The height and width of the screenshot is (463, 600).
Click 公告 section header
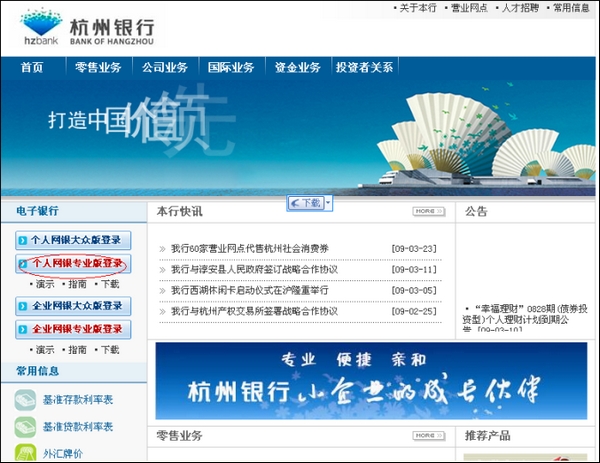point(476,211)
